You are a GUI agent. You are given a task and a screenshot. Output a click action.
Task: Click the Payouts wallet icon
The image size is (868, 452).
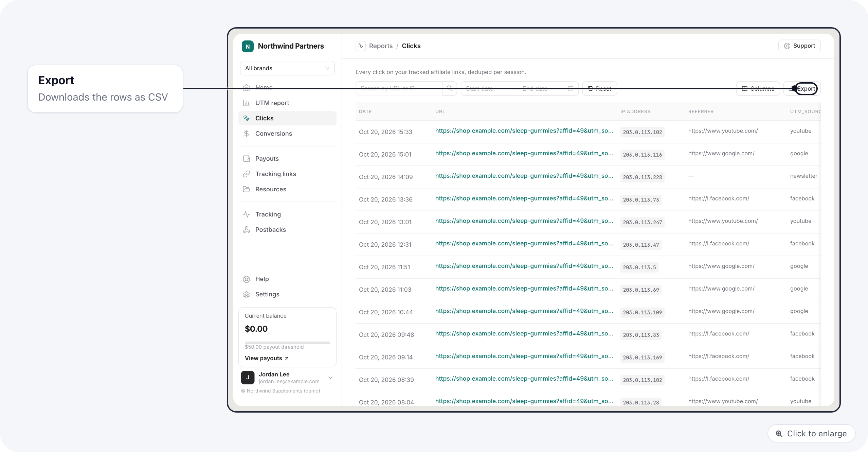tap(247, 159)
